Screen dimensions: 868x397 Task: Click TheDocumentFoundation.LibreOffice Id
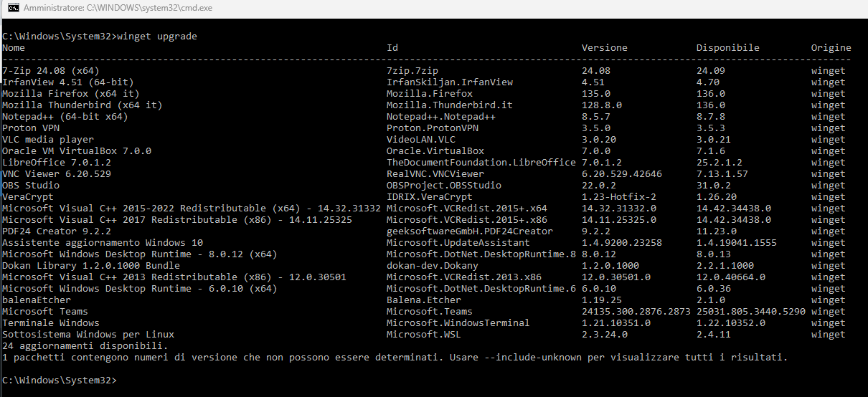[x=481, y=163]
